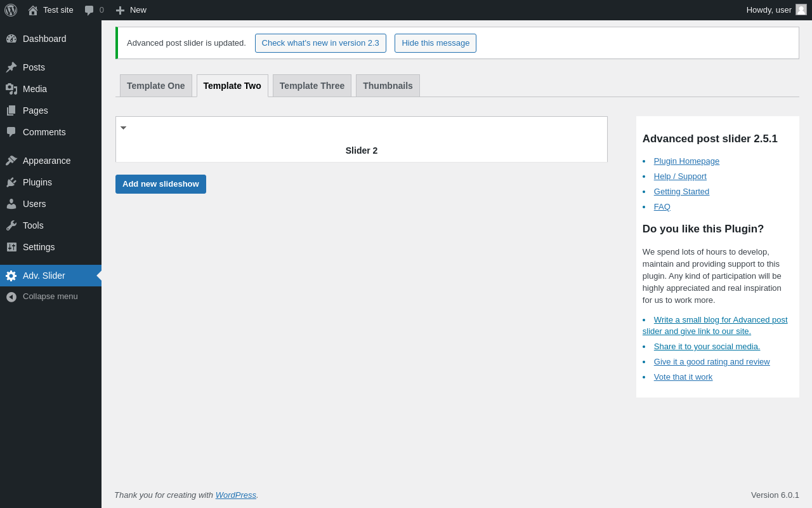Click the Users person icon
Image resolution: width=812 pixels, height=508 pixels.
tap(11, 204)
